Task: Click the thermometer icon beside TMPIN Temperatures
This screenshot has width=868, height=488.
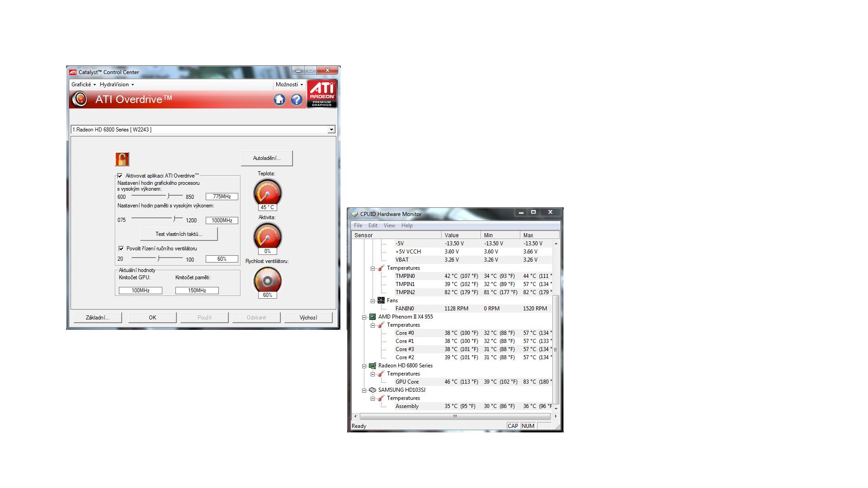Action: [x=381, y=268]
